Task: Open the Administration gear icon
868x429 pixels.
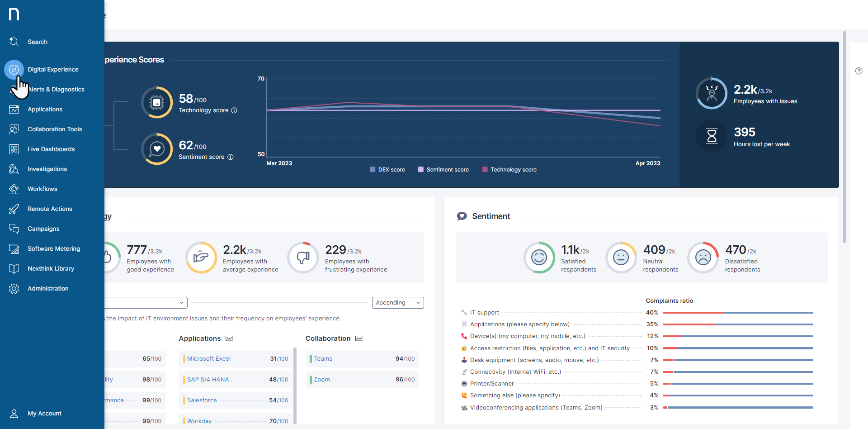Action: tap(14, 289)
